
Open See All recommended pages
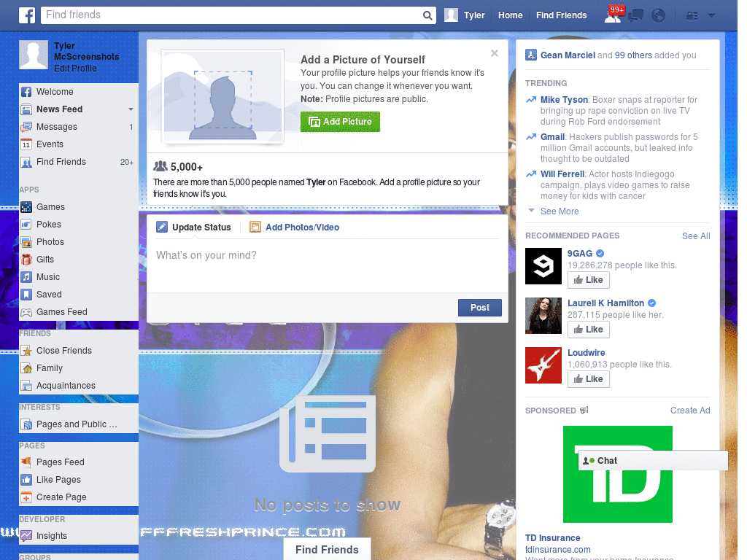click(695, 236)
